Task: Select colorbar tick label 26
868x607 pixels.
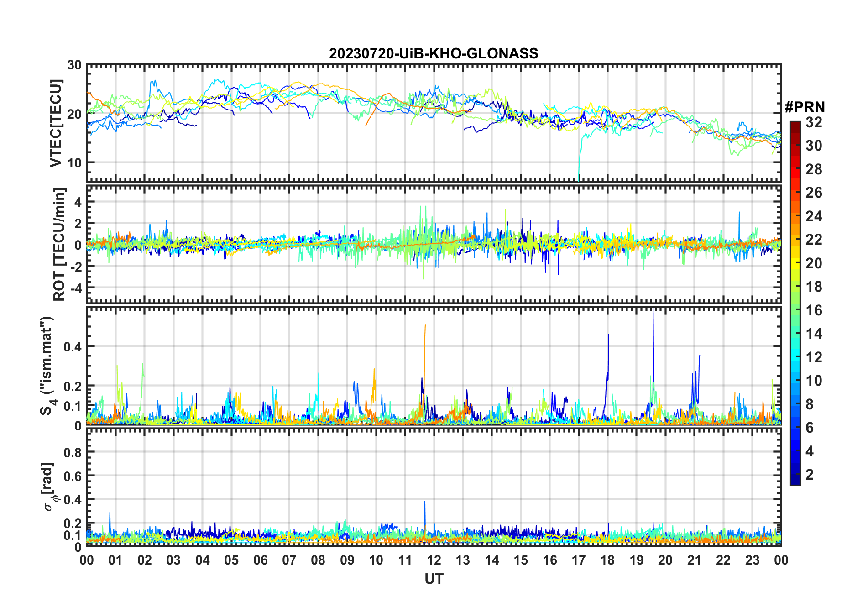Action: (x=814, y=193)
